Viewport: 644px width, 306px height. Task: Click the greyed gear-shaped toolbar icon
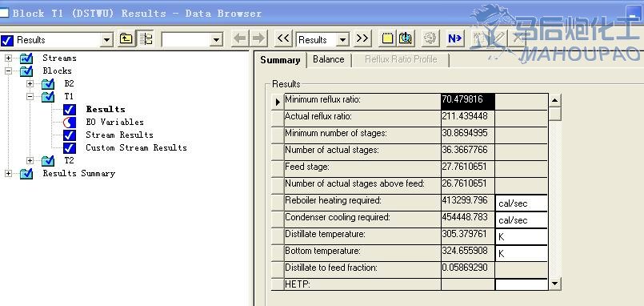(x=430, y=38)
